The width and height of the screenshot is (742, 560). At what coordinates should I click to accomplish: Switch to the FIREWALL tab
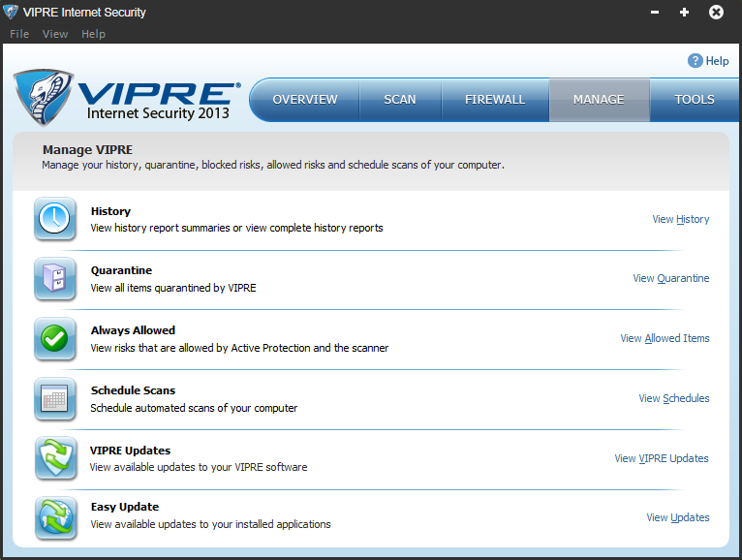point(495,100)
